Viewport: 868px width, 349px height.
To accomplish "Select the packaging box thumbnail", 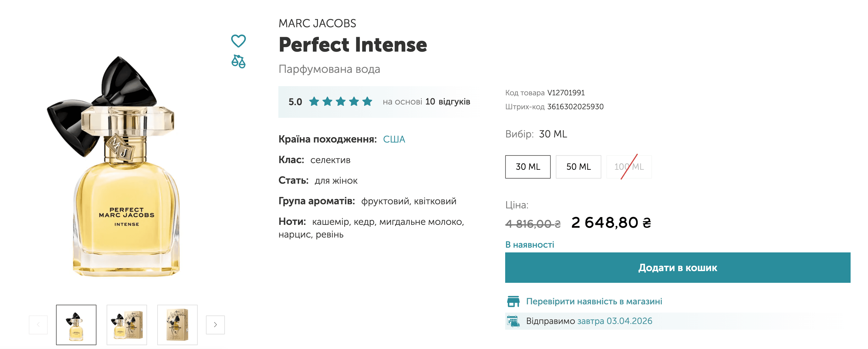I will click(x=177, y=324).
